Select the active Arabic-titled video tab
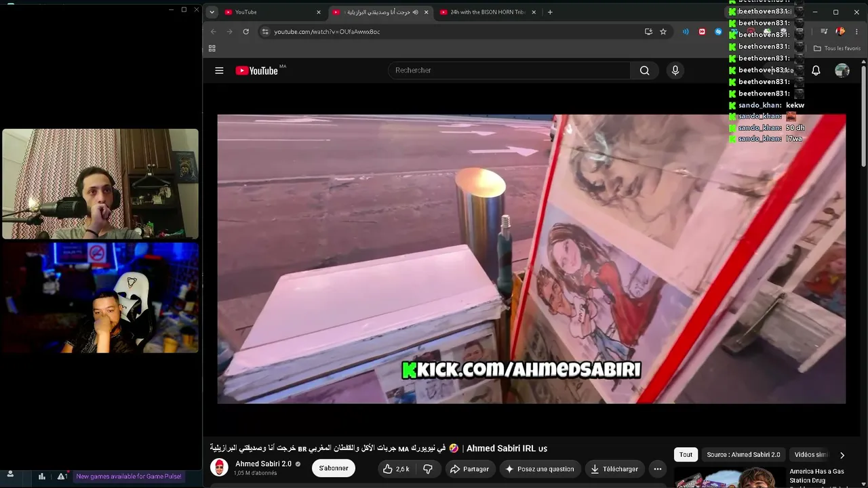This screenshot has height=488, width=868. tap(380, 12)
